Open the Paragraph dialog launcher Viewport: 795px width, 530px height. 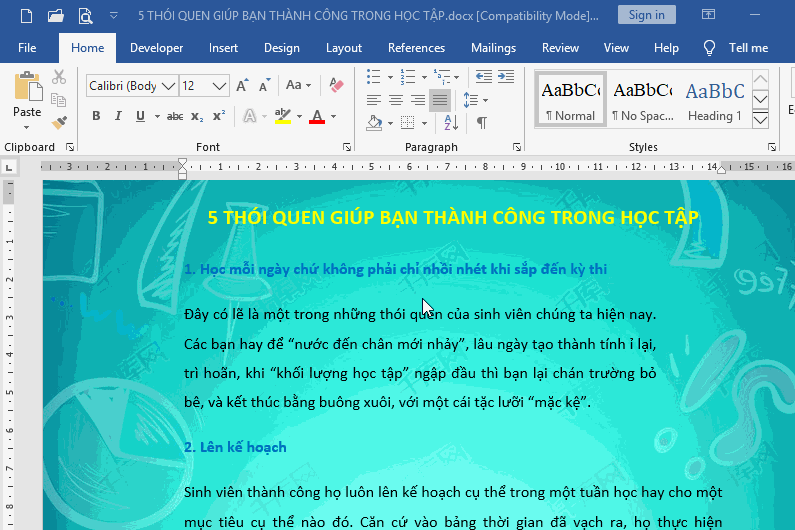[x=517, y=147]
